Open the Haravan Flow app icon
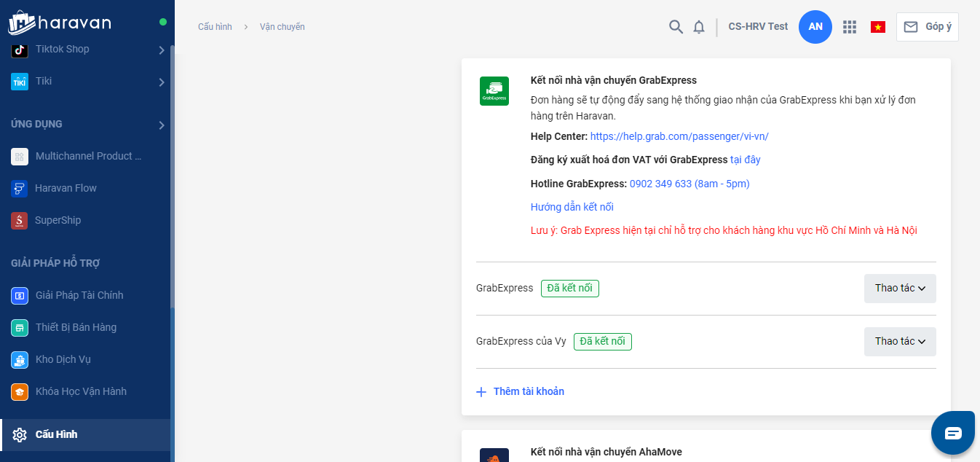The height and width of the screenshot is (462, 980). 20,188
